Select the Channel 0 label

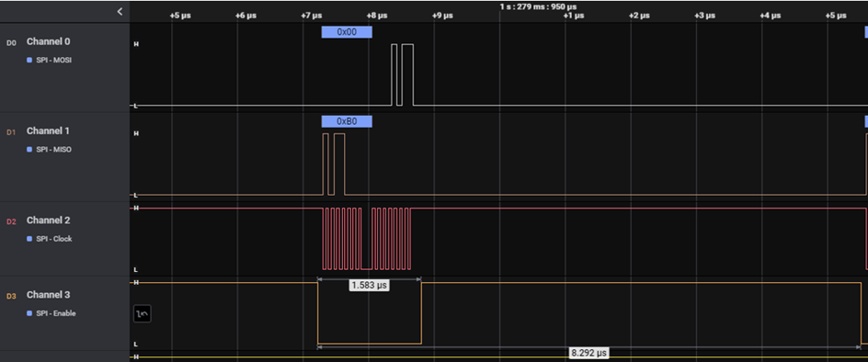48,41
